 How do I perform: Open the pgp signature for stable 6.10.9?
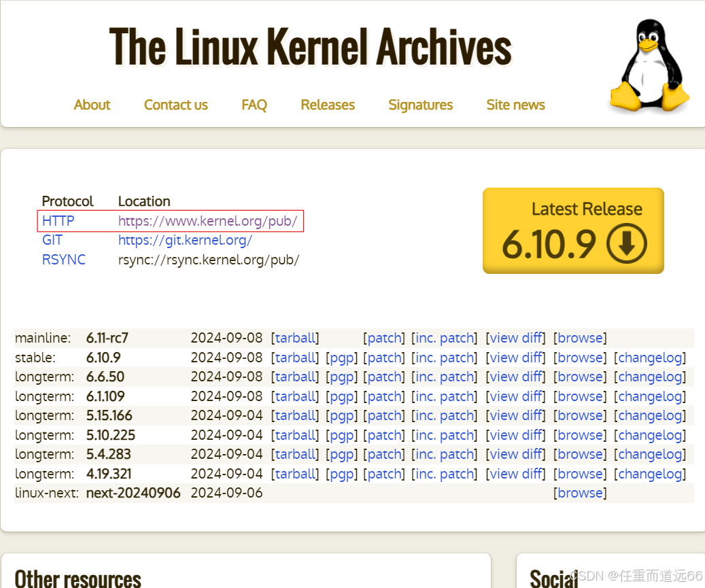[342, 358]
